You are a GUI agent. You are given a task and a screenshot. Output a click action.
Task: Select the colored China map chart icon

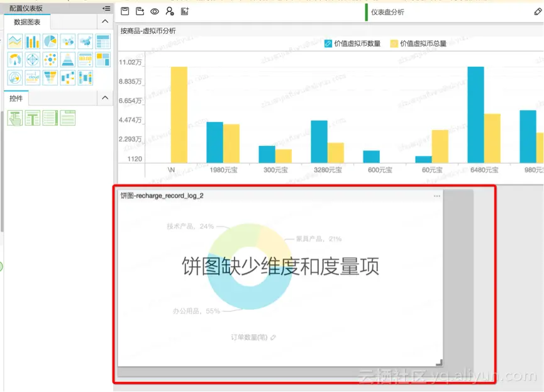pos(86,42)
